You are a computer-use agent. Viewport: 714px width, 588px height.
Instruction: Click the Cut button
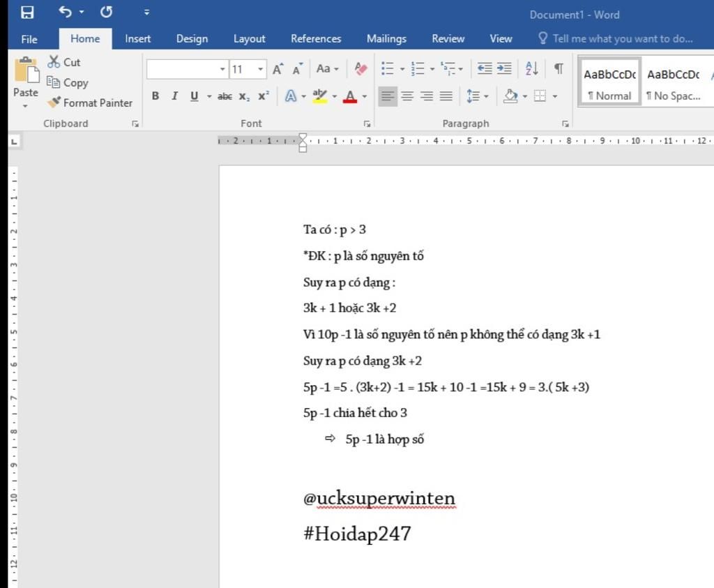[64, 62]
